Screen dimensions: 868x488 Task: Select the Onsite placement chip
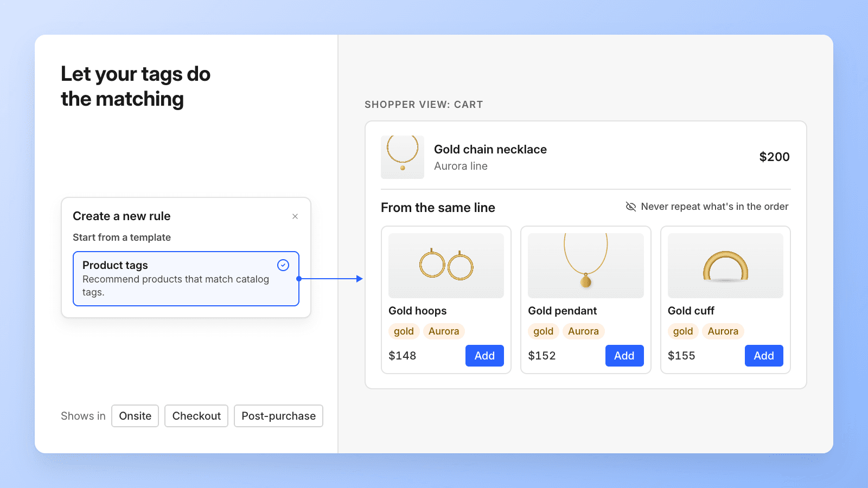point(135,416)
